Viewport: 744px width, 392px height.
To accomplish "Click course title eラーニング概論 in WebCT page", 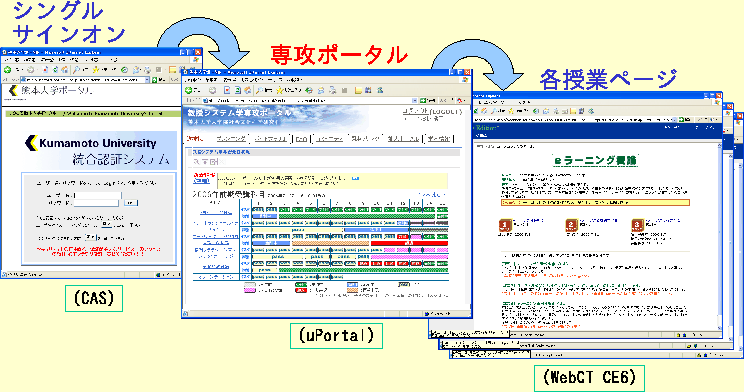I will [595, 160].
